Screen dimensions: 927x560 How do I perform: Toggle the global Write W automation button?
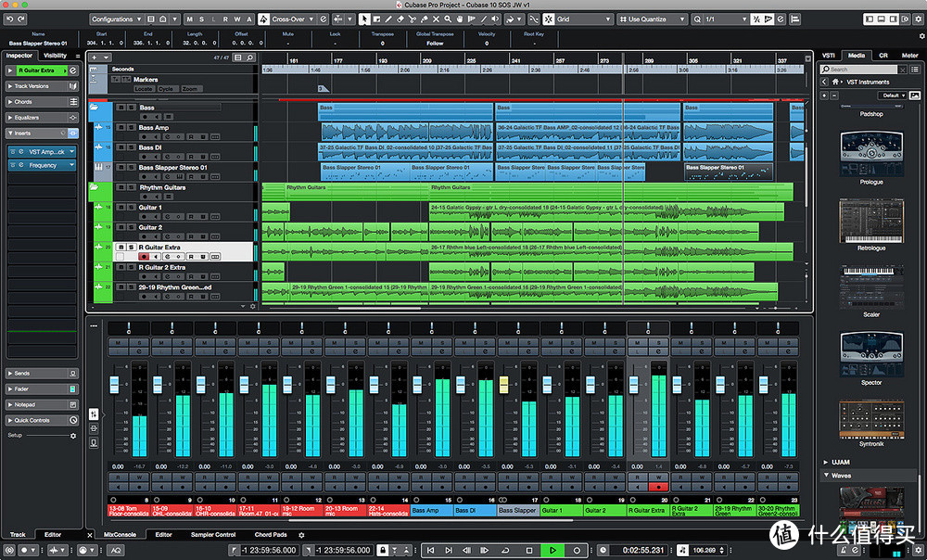[x=237, y=19]
